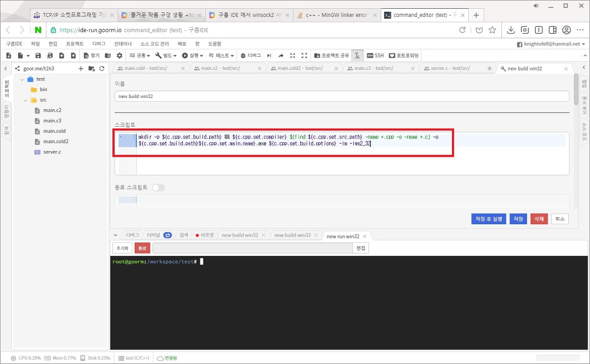590x364 pixels.
Task: Click the save all files icon
Action: click(x=50, y=56)
